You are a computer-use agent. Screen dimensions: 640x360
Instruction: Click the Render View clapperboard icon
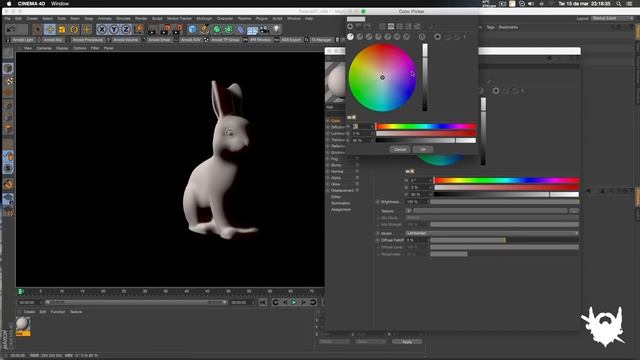click(x=152, y=29)
